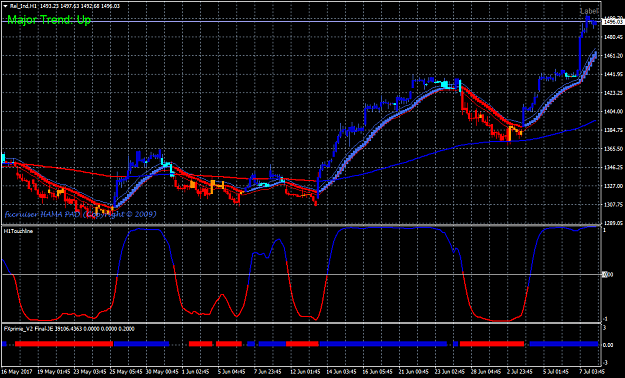Click the '30 May 00:45' time axis label
This screenshot has height=378, width=625.
pyautogui.click(x=162, y=371)
